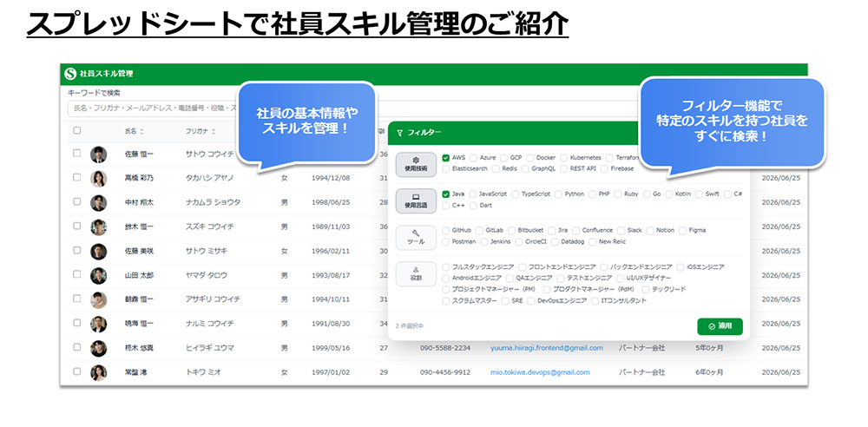Click the furigana ナカムラ ショウタ
The width and height of the screenshot is (868, 427).
coord(214,203)
